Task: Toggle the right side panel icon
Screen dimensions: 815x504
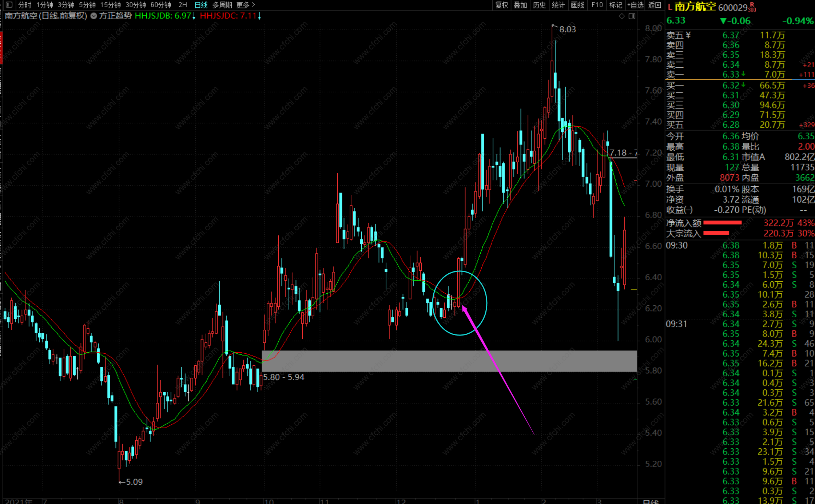Action: point(632,16)
